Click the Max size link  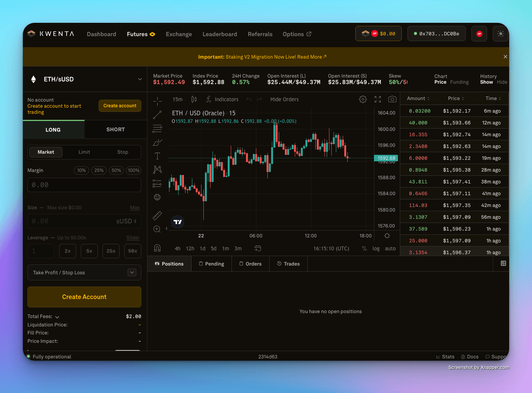135,208
